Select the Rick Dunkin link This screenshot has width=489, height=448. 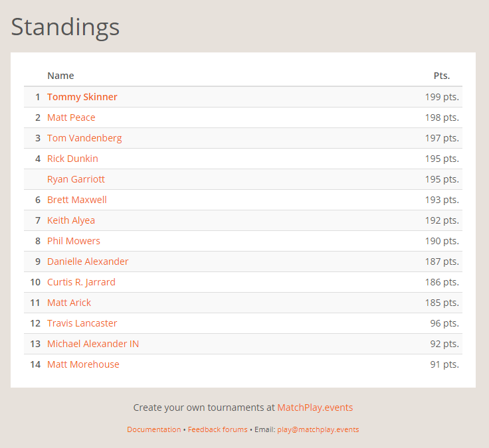click(x=72, y=159)
